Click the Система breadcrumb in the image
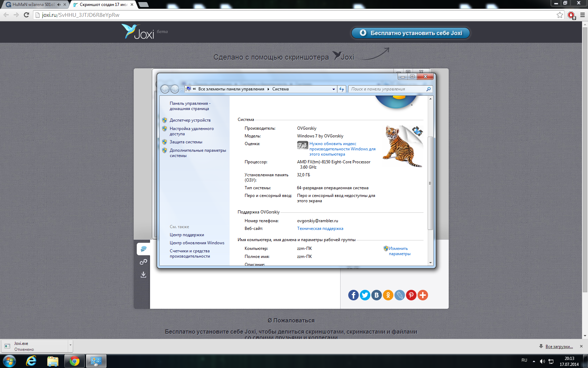Viewport: 588px width, 368px height. coord(280,89)
